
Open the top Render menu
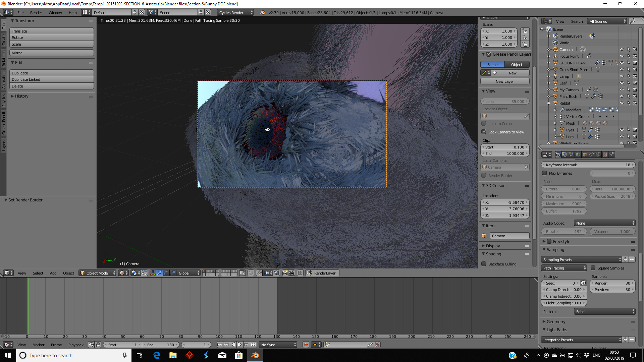pos(36,12)
